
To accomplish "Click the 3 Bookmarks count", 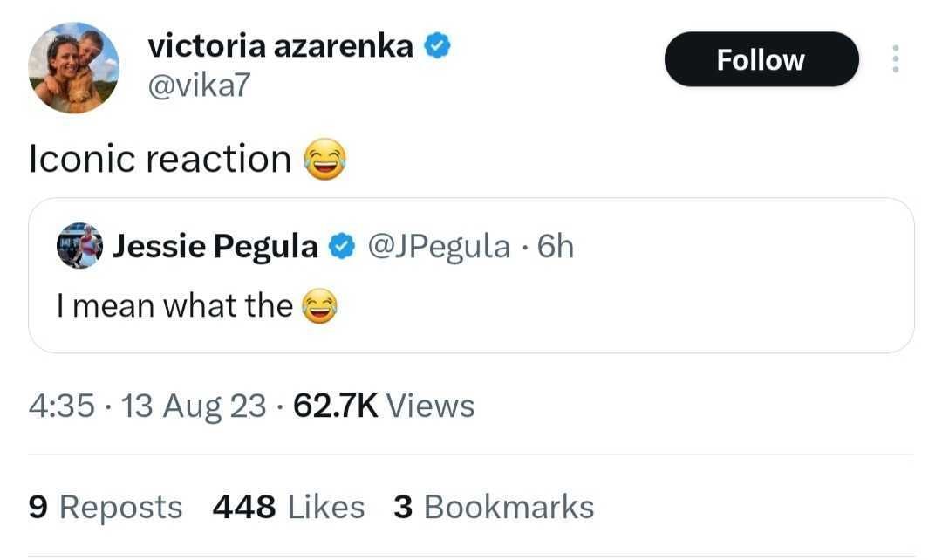I will 494,507.
